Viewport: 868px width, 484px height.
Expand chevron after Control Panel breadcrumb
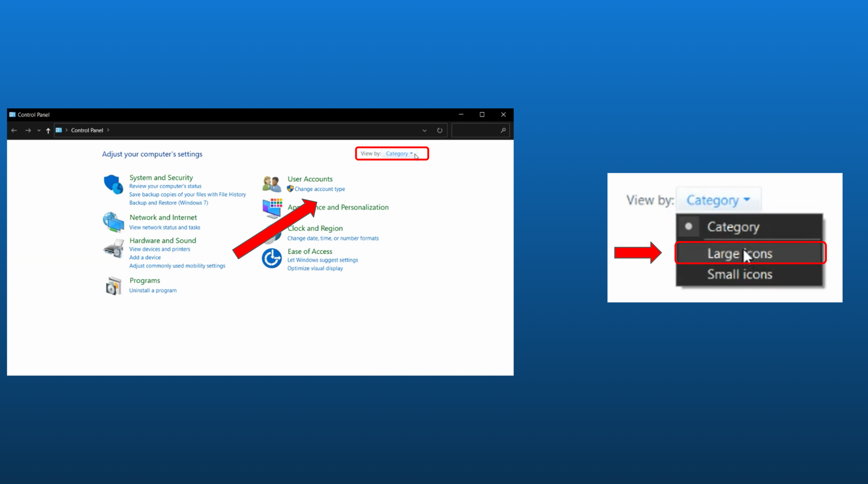[x=108, y=130]
